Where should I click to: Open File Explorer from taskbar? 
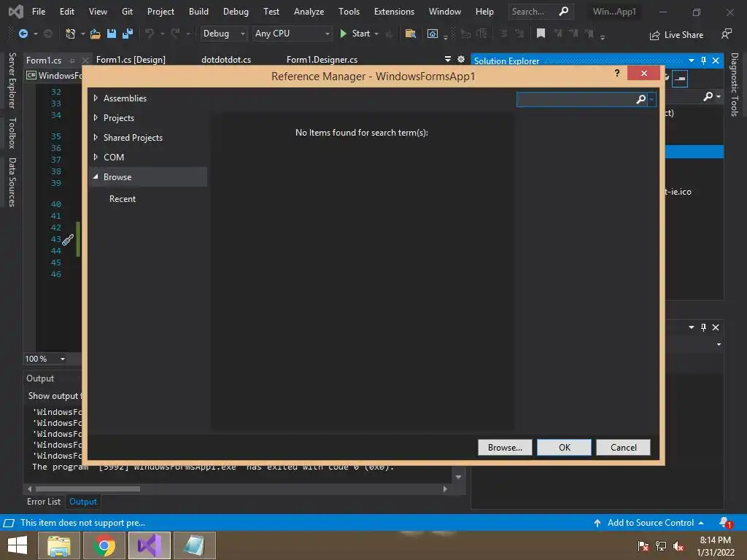59,545
